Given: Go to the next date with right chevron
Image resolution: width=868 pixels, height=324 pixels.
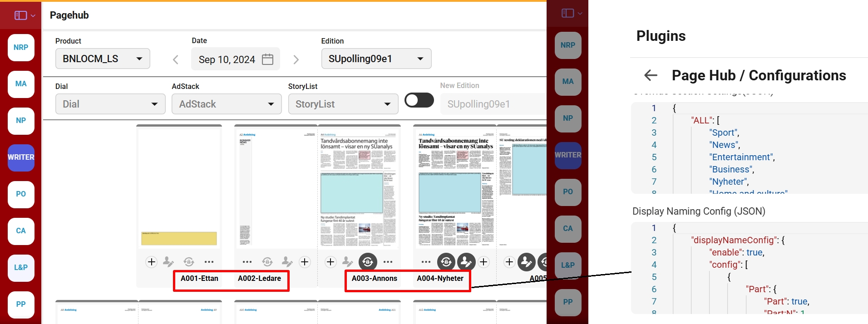Looking at the screenshot, I should 296,59.
